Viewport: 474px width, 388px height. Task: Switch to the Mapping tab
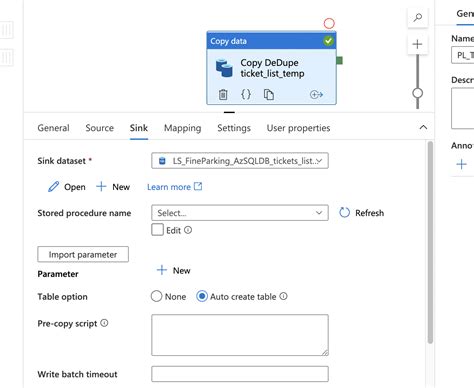pyautogui.click(x=182, y=128)
